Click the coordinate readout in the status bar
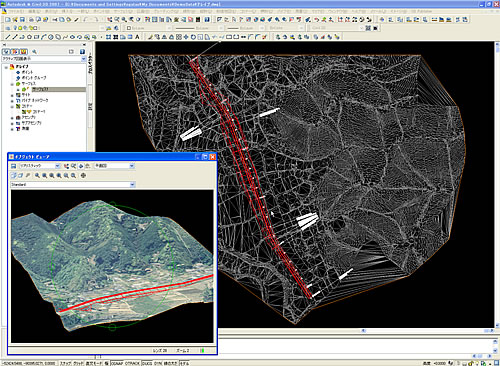 29,363
